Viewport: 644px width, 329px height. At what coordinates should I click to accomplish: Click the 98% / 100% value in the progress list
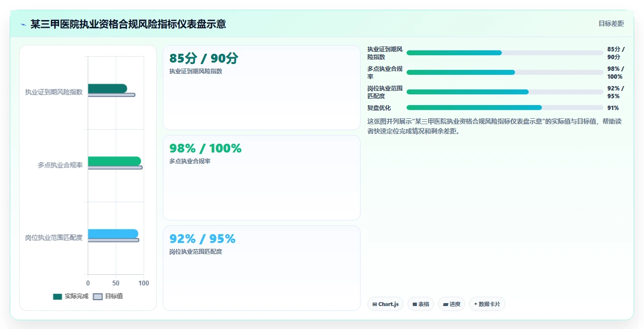point(615,73)
